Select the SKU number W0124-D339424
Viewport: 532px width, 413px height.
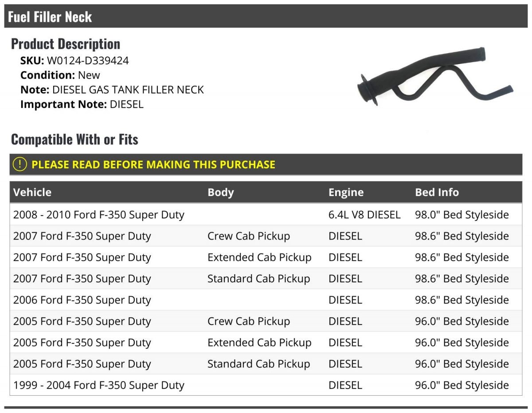88,61
